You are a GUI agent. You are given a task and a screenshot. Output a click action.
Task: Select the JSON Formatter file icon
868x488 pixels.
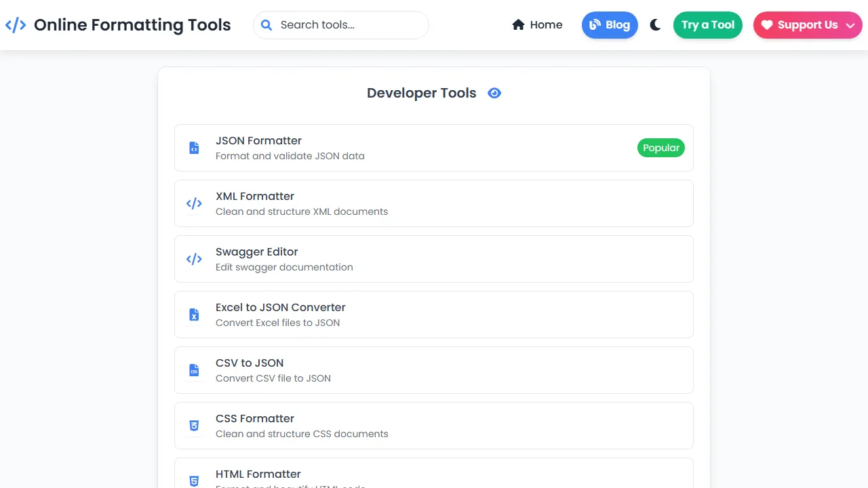(x=194, y=147)
